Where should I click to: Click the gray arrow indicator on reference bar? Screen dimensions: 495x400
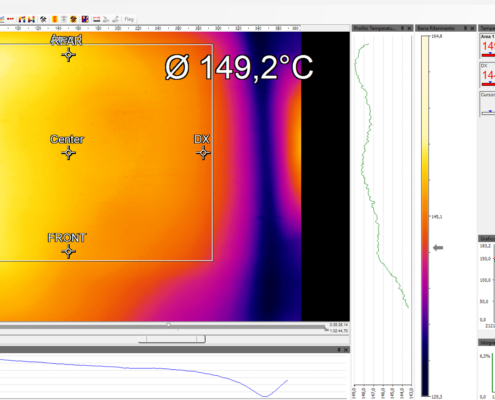coord(438,248)
